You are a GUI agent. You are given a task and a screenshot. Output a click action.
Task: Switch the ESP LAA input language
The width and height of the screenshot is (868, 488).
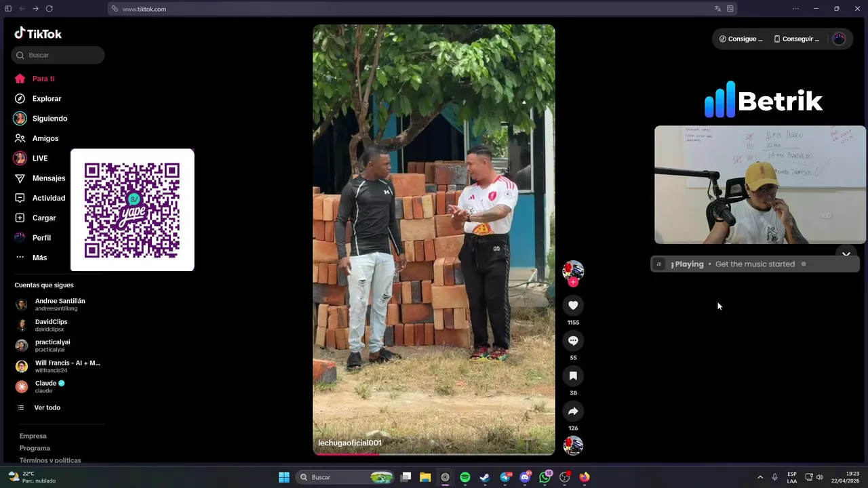[x=792, y=477]
